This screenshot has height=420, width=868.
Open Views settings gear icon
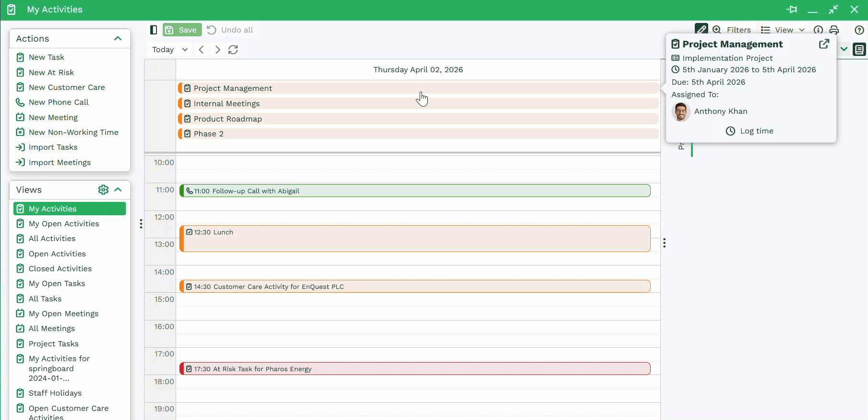(x=103, y=190)
